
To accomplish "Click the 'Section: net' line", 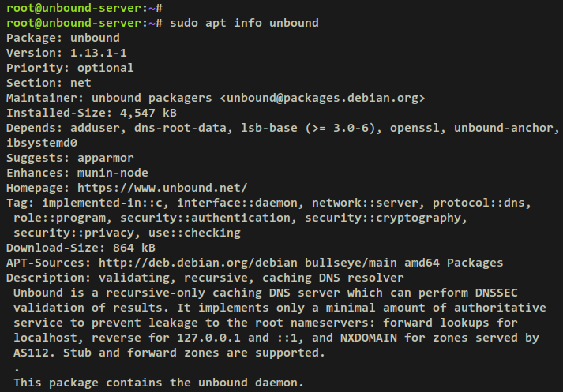I will tap(49, 83).
